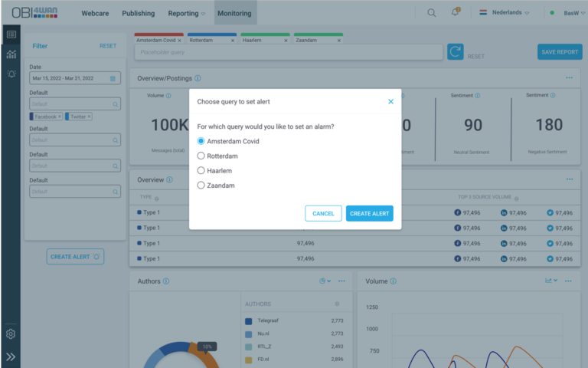Click the FD.nl color swatch
Viewport: 588px width, 368px height.
coord(248,360)
